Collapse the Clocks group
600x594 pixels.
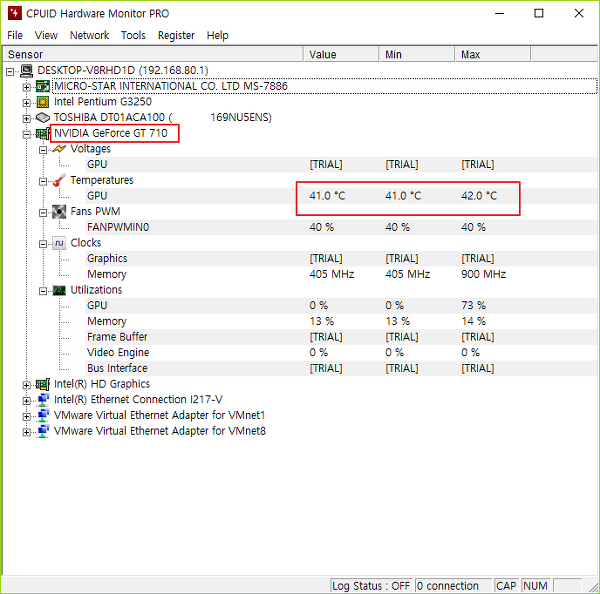coord(43,244)
